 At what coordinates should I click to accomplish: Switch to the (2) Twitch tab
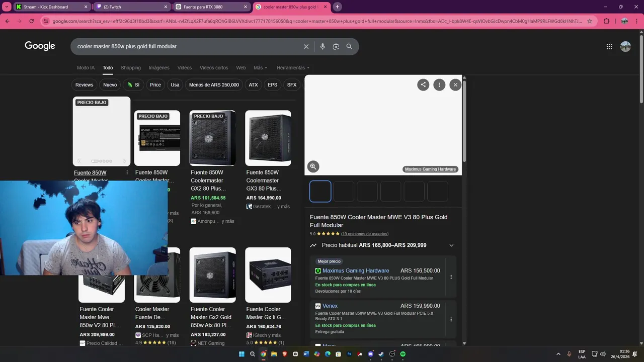[132, 7]
